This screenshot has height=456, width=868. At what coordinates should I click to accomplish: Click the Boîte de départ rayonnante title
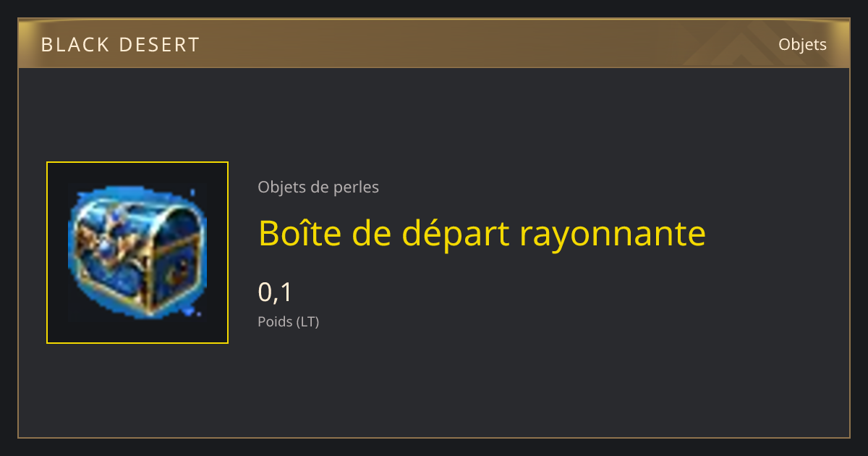(x=482, y=233)
